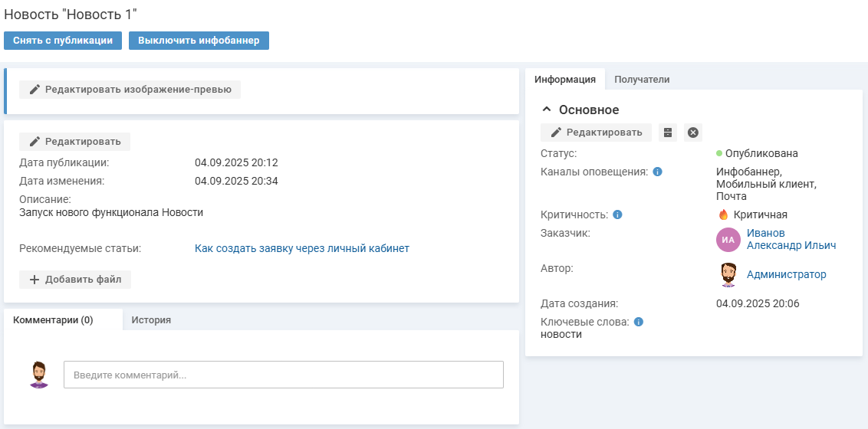Click the Введите комментарий input field
Screen dimensions: 868x429
(283, 375)
